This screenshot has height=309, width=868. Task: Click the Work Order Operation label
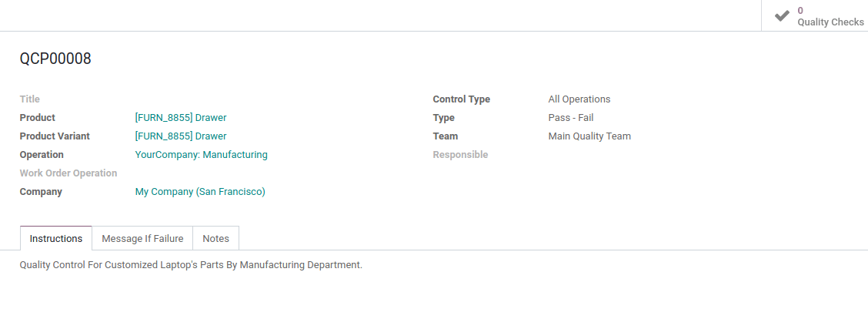click(x=68, y=173)
